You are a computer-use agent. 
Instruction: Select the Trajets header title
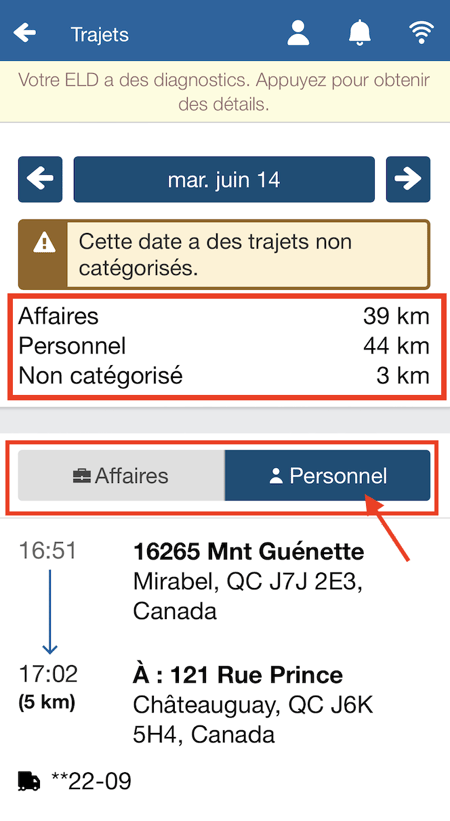(100, 35)
